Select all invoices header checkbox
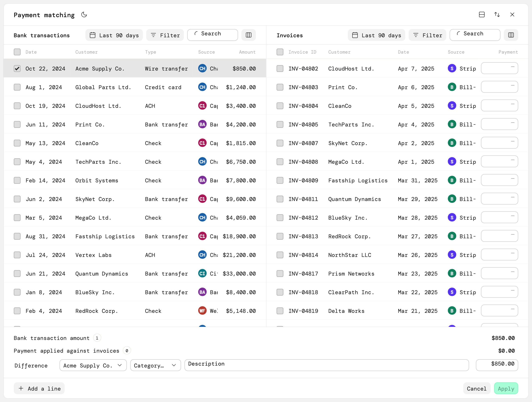Screen dimensions: 532x402 pyautogui.click(x=280, y=52)
